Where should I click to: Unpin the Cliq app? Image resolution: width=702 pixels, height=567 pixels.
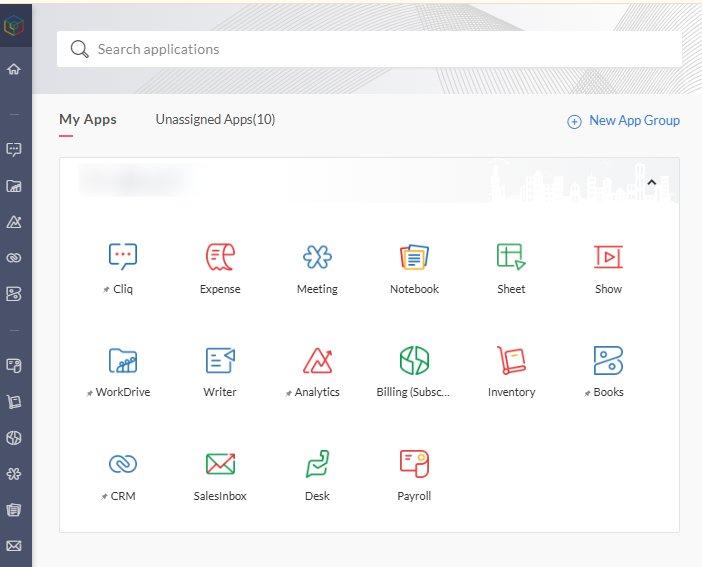tap(106, 290)
